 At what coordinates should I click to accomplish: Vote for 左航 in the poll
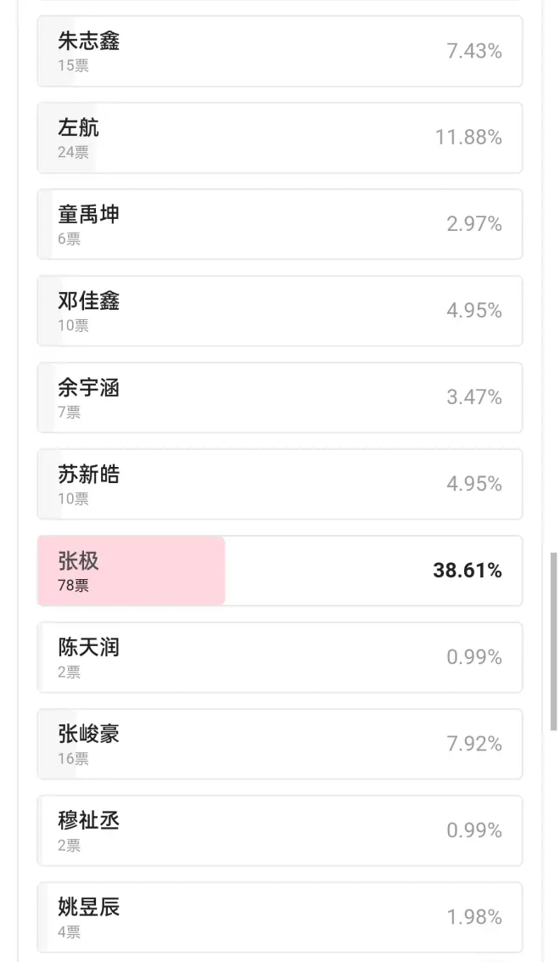pos(279,138)
